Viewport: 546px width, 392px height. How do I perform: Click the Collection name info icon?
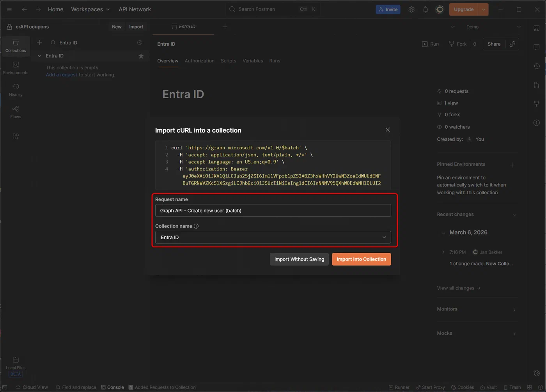(x=196, y=226)
